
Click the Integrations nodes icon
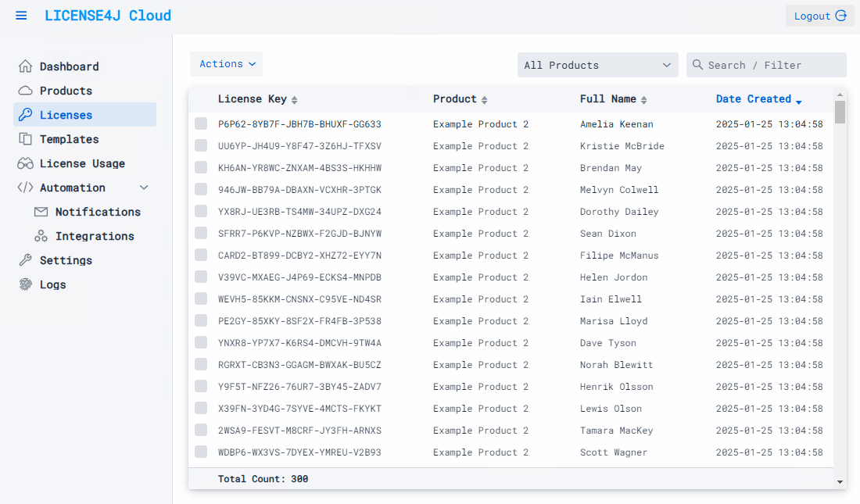pos(41,236)
